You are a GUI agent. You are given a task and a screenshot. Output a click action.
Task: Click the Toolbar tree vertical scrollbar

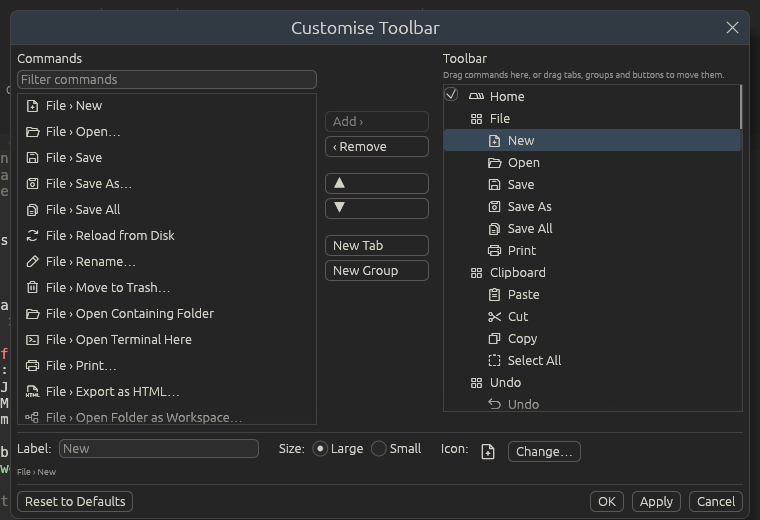[x=740, y=108]
